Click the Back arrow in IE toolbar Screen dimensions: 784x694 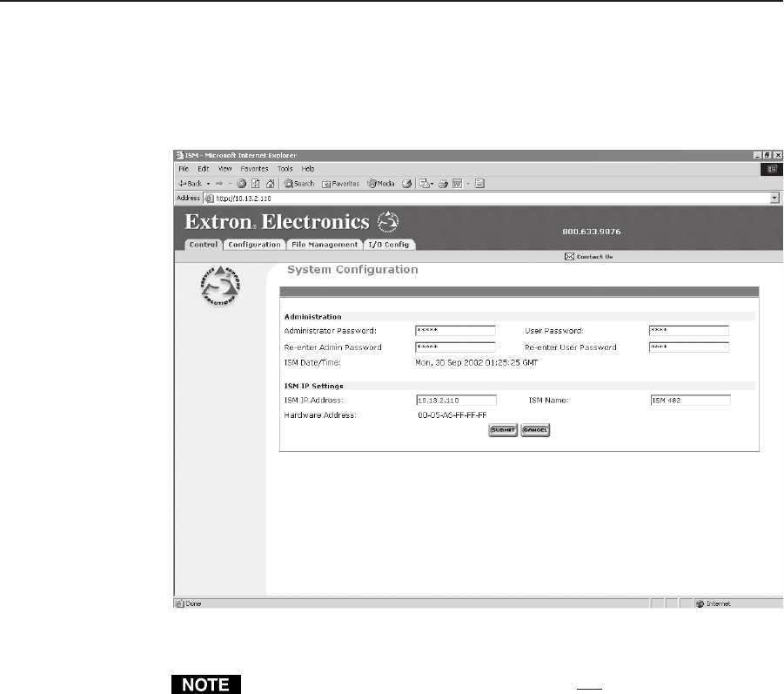coord(190,184)
